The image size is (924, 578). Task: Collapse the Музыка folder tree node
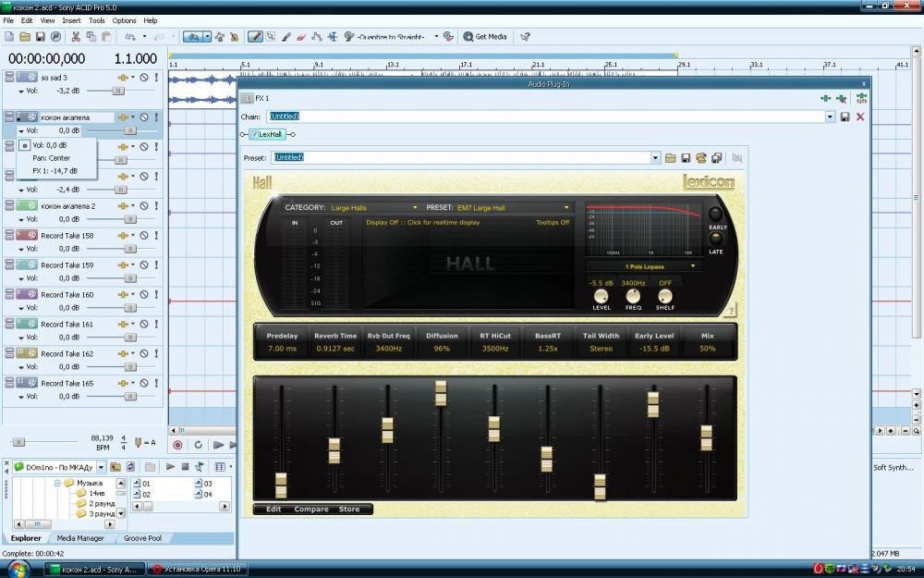(x=57, y=483)
